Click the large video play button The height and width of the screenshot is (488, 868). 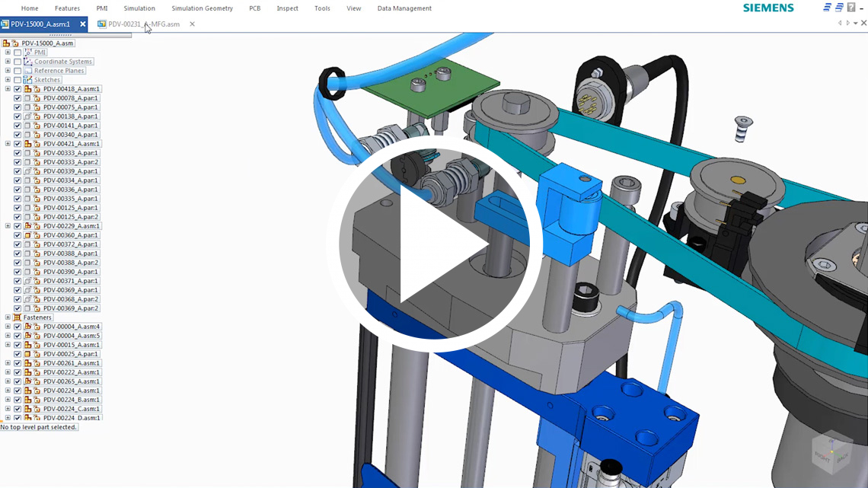coord(434,244)
